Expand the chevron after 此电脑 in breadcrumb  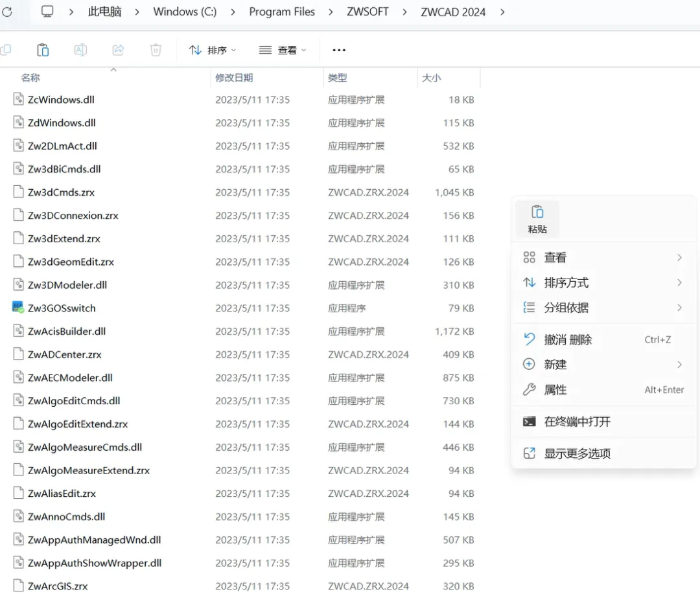click(x=137, y=12)
